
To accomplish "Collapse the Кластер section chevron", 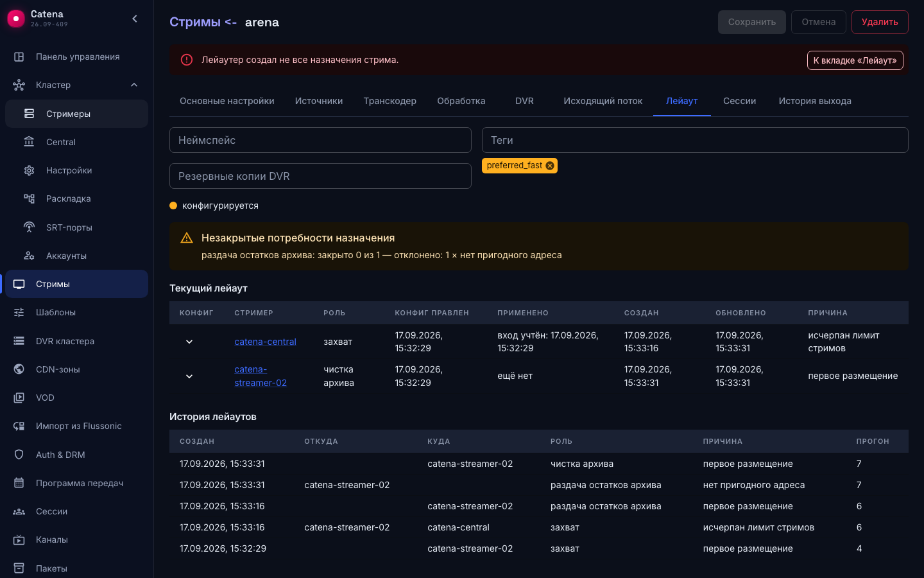I will [x=134, y=85].
